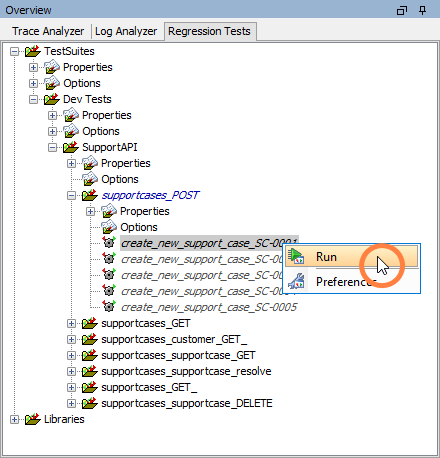440x458 pixels.
Task: Select test case create_new_support_case_SC-0001
Action: coord(209,243)
